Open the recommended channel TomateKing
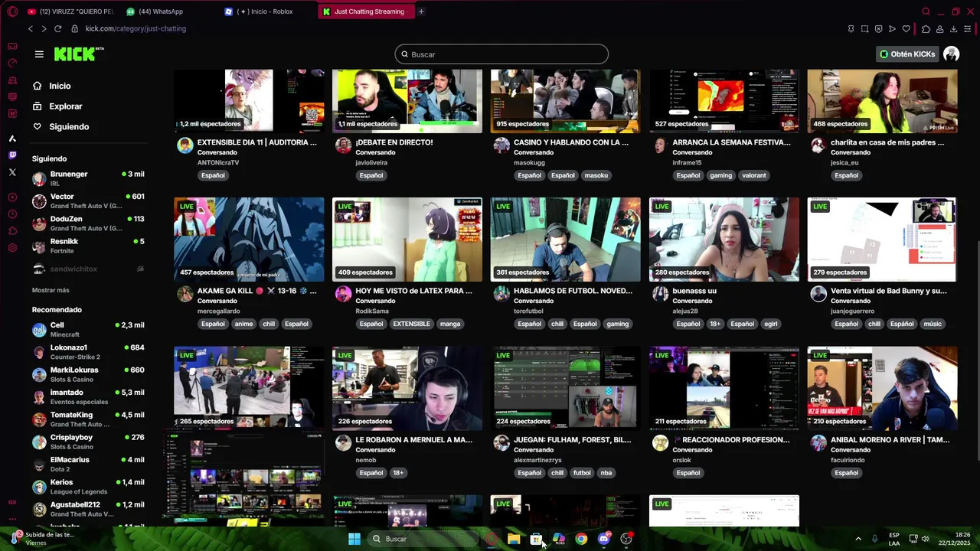The width and height of the screenshot is (980, 551). (88, 419)
